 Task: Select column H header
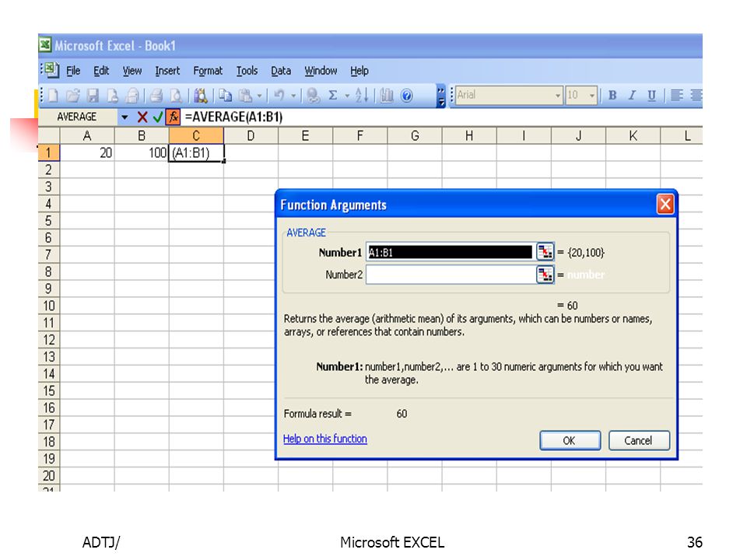coord(469,136)
